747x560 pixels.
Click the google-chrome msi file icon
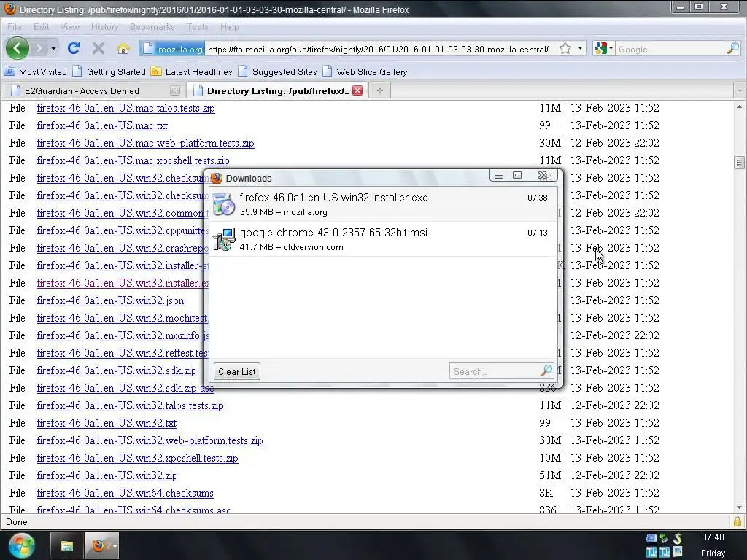click(224, 239)
